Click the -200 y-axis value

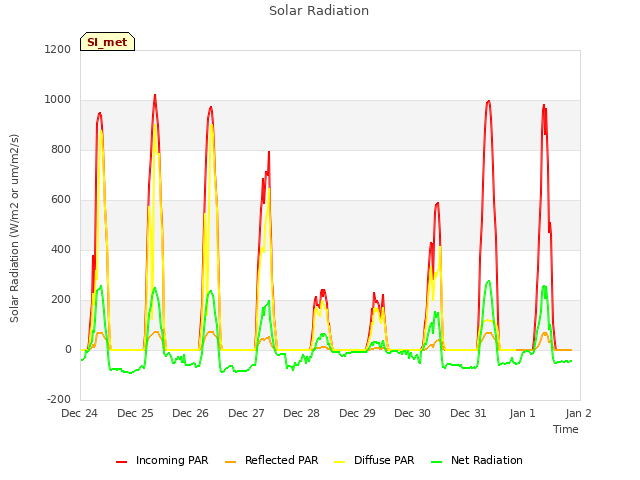pyautogui.click(x=59, y=399)
